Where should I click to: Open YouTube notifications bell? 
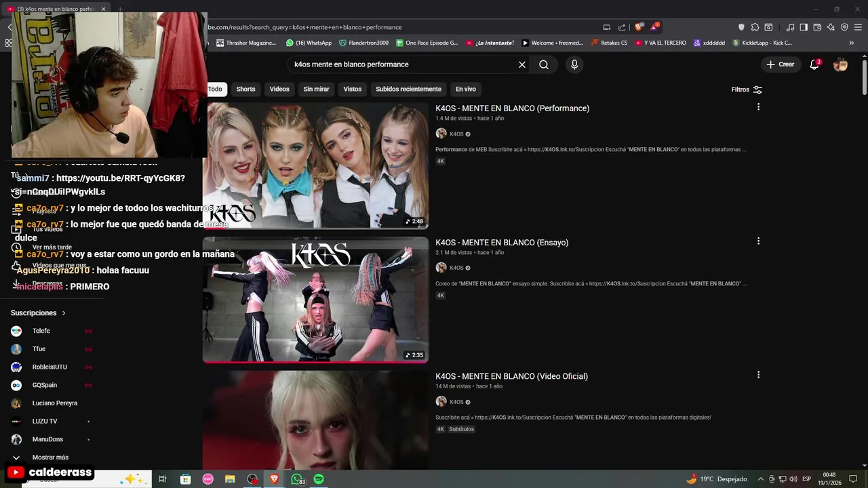coord(814,64)
